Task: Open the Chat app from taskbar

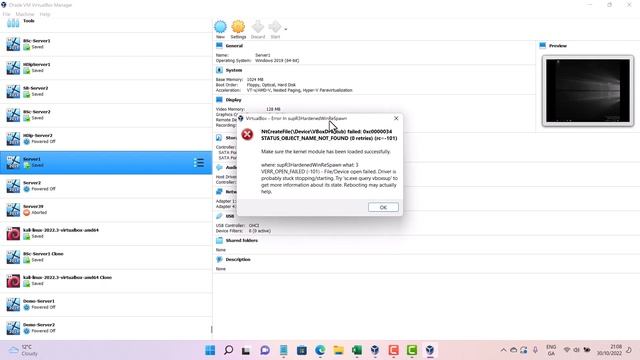Action: (x=265, y=350)
